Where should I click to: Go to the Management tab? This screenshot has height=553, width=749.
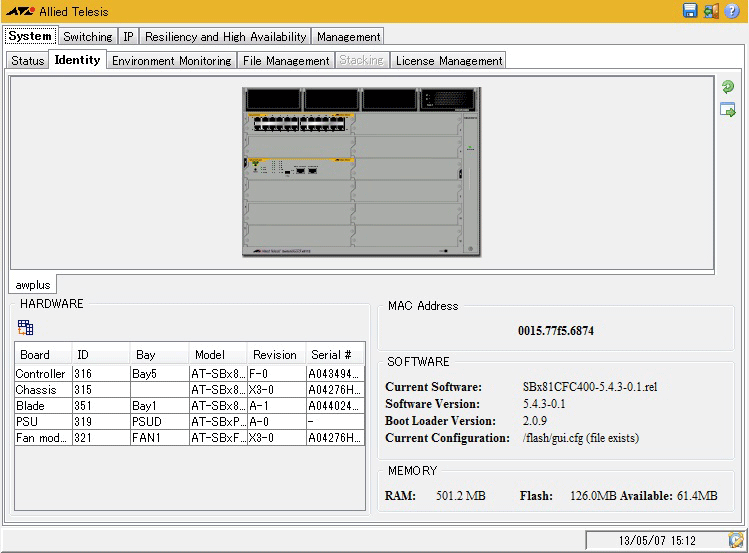(348, 37)
